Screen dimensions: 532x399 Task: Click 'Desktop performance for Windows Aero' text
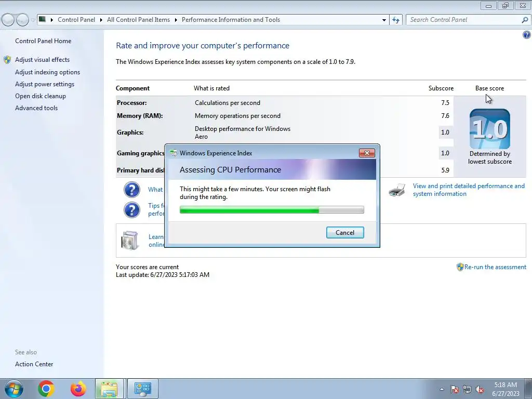pyautogui.click(x=242, y=132)
